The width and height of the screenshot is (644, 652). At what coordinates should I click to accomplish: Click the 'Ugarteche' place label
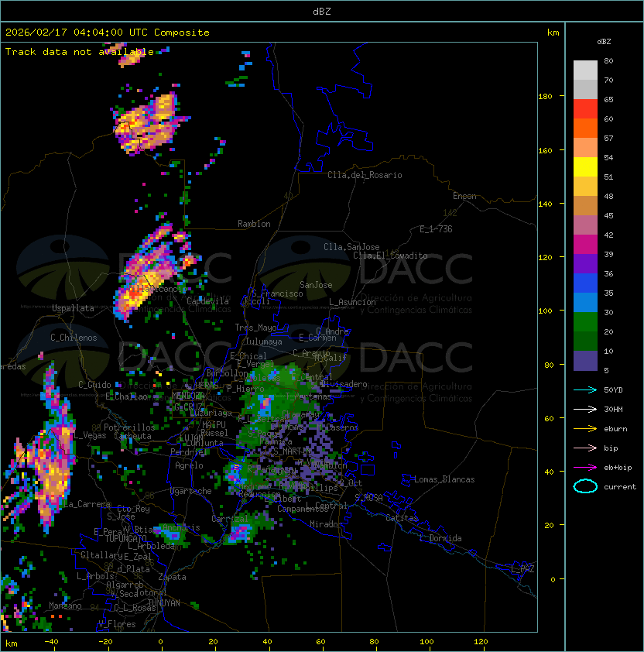click(191, 491)
